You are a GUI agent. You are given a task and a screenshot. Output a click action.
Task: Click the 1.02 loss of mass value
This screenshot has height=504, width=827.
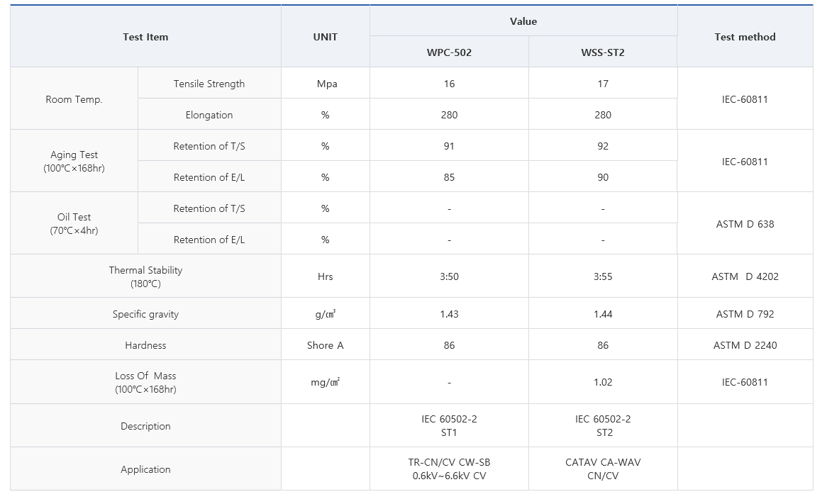603,382
